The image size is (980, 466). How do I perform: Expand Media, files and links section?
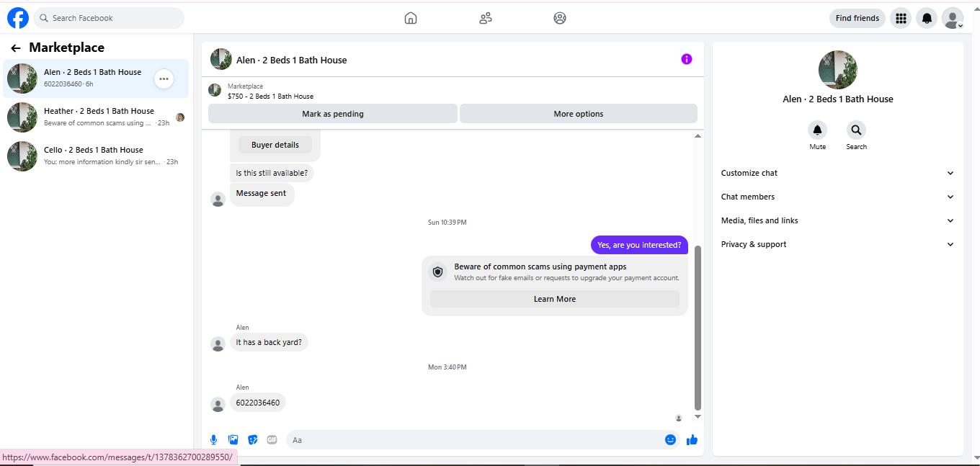click(838, 220)
